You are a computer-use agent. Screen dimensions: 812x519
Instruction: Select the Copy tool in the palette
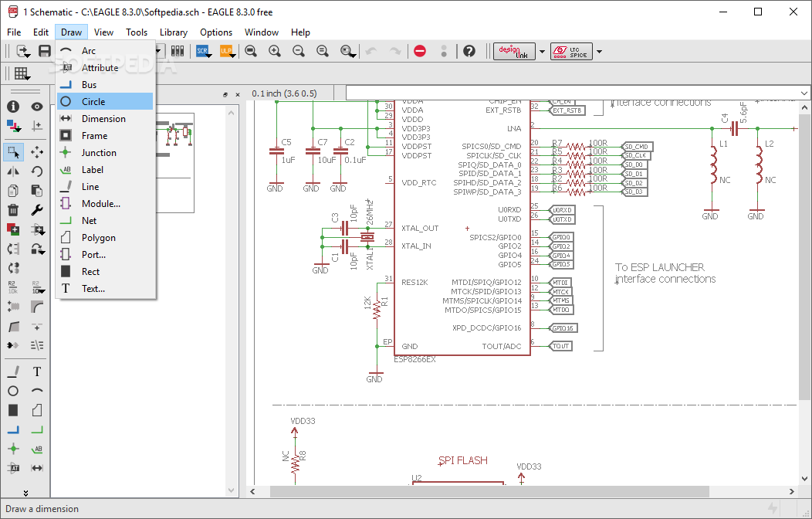13,191
